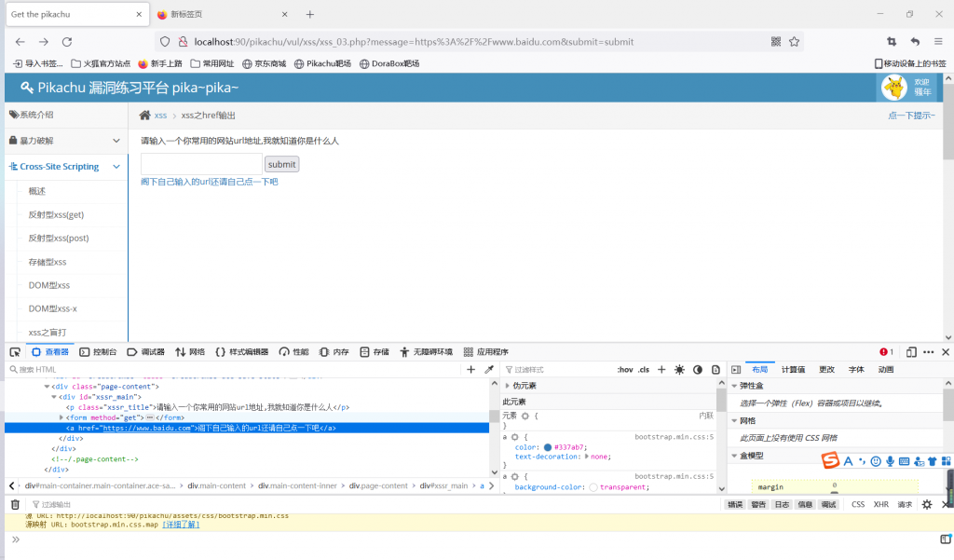Open the responsive design mode icon
Screen dimensions: 954x560
912,352
